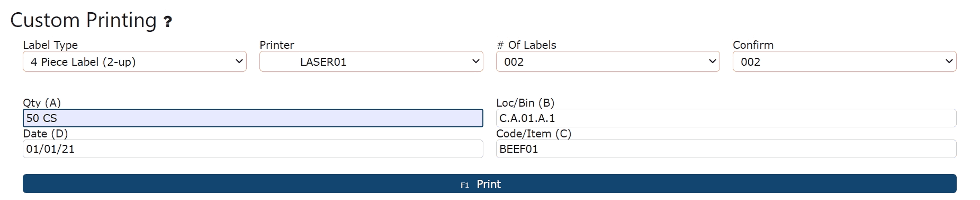Open the Label Type dropdown
980x200 pixels.
coord(134,62)
